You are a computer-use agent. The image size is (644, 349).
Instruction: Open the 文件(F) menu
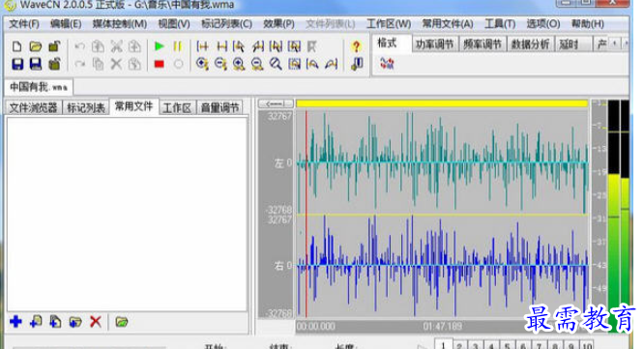coord(24,24)
